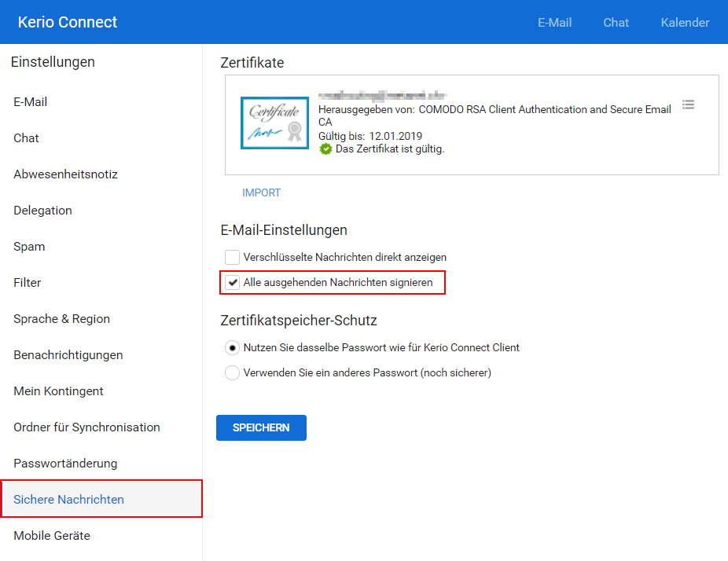The image size is (728, 561).
Task: Select Passwortänderung in the sidebar
Action: click(65, 464)
